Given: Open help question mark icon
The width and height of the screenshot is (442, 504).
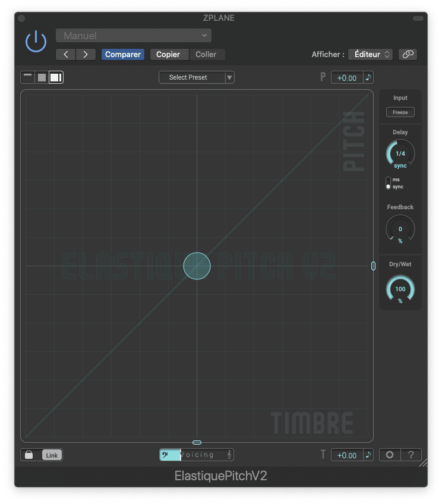Looking at the screenshot, I should click(x=411, y=455).
